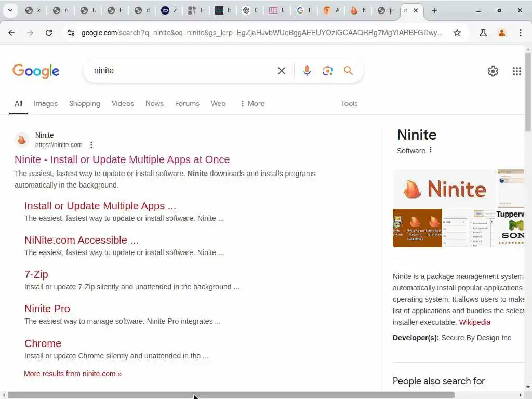Switch to Web results

click(218, 103)
